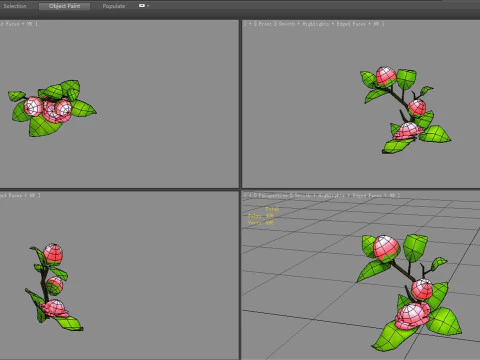The width and height of the screenshot is (480, 360).
Task: Open the Front viewport plus [+] menu
Action: [x=249, y=24]
